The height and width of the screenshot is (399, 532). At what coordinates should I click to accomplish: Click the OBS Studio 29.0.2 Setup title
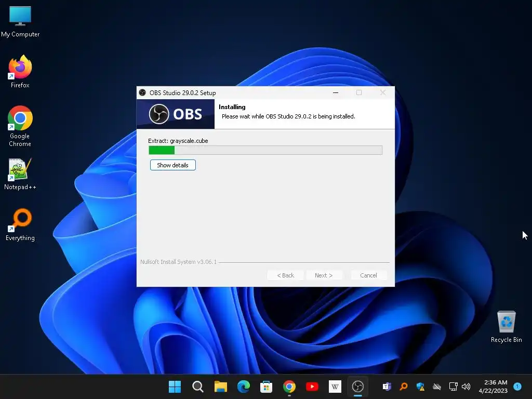pyautogui.click(x=182, y=92)
